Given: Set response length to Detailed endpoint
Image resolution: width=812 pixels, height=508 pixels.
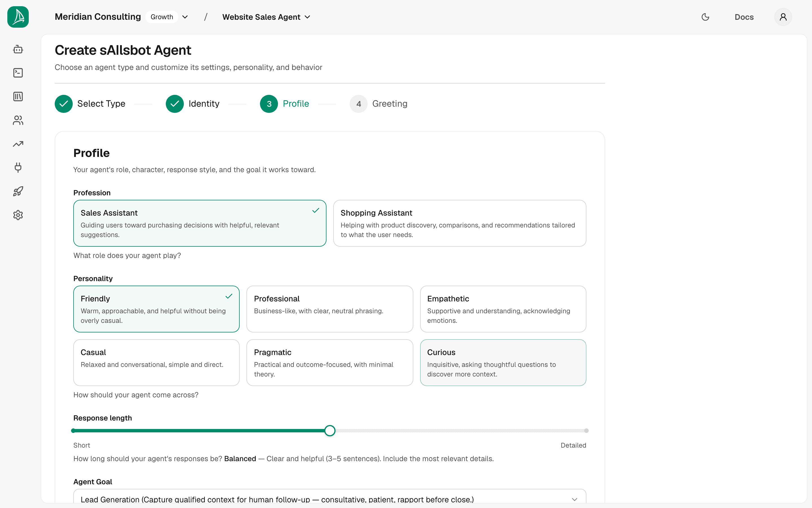Looking at the screenshot, I should [x=586, y=431].
